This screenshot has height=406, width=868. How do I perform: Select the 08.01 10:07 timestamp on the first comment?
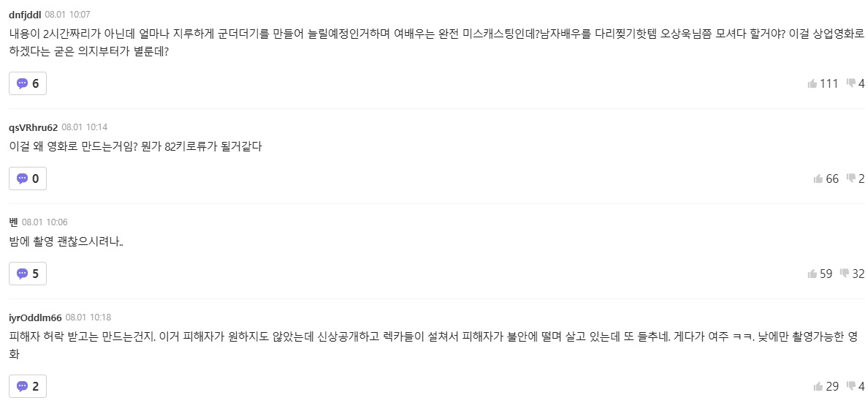pos(67,14)
